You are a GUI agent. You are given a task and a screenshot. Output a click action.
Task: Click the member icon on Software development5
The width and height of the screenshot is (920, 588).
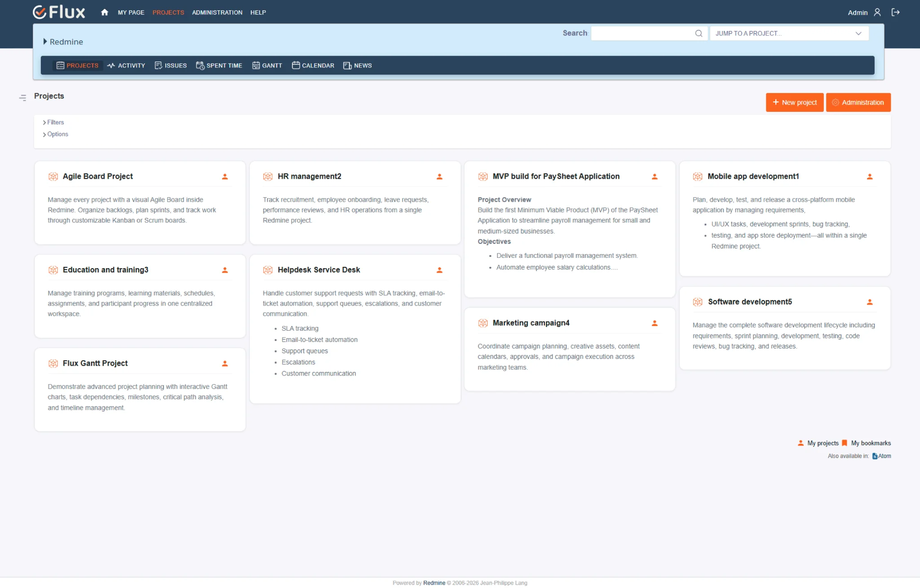tap(870, 302)
